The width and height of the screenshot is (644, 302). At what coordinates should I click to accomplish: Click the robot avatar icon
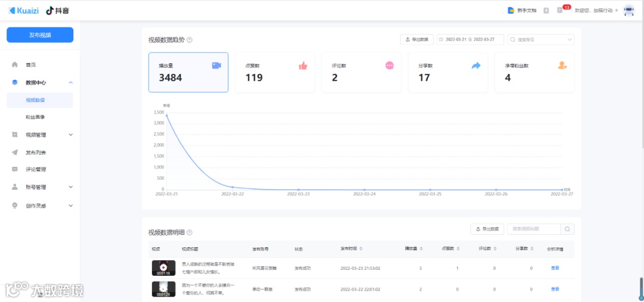point(629,10)
